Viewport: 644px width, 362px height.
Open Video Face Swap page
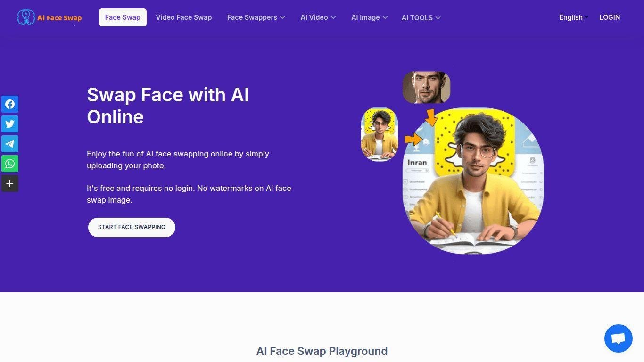(x=184, y=17)
